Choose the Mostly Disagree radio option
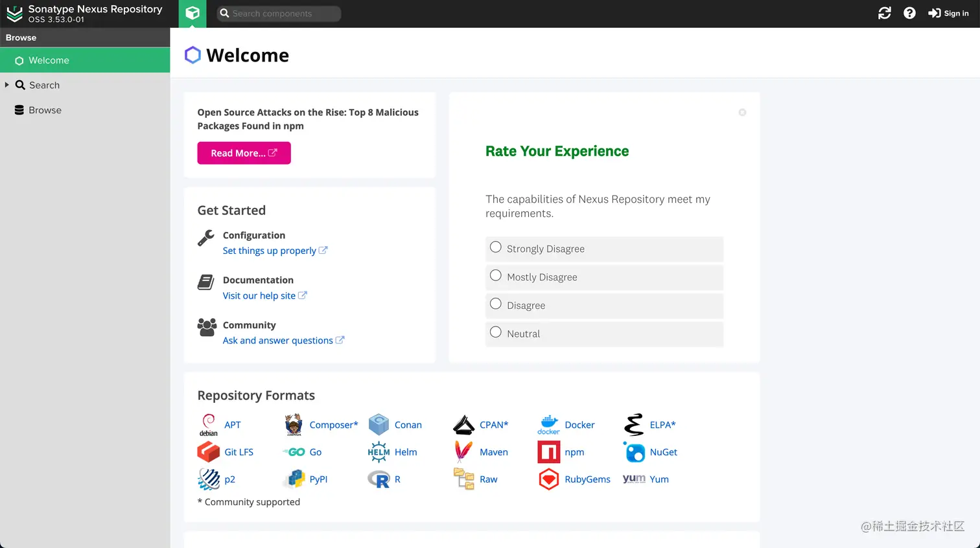The height and width of the screenshot is (548, 980). [x=496, y=276]
